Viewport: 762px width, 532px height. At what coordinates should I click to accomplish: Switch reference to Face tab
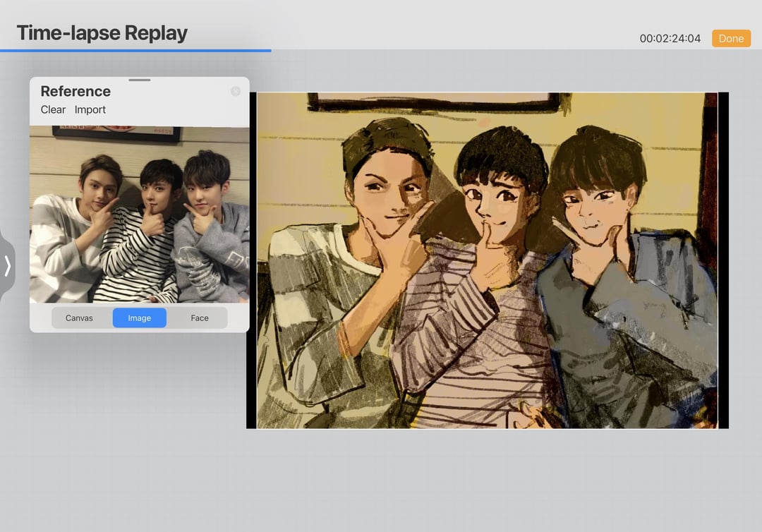(200, 318)
